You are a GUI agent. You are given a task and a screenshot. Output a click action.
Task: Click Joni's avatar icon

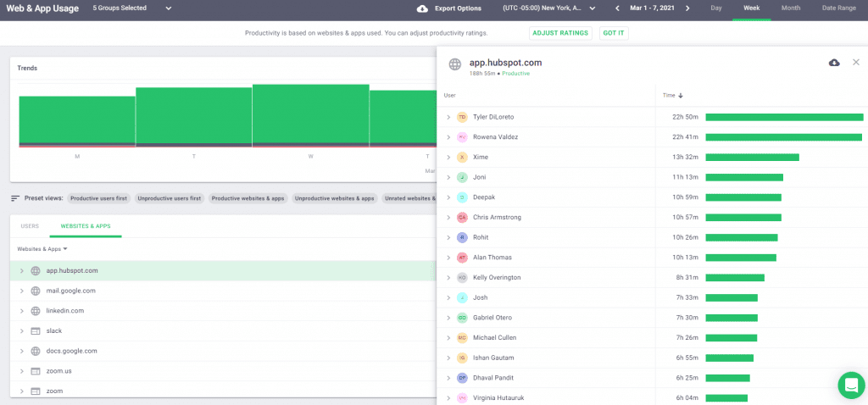pyautogui.click(x=462, y=178)
